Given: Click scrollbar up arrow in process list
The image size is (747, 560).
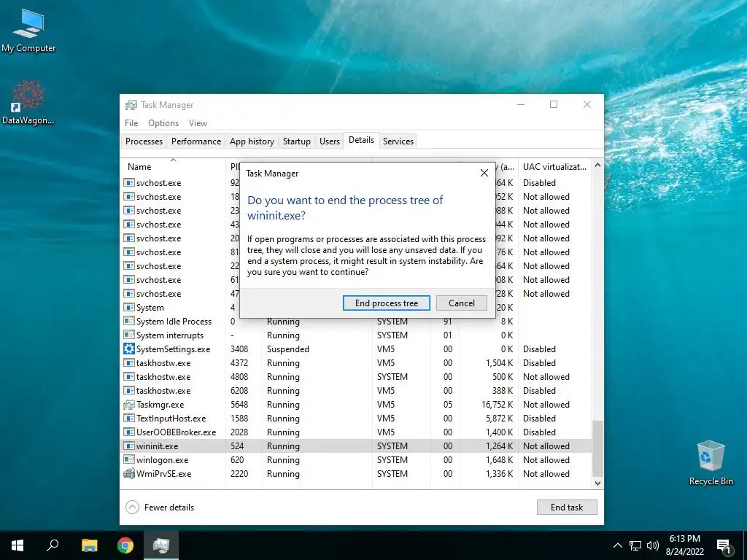Looking at the screenshot, I should 597,165.
